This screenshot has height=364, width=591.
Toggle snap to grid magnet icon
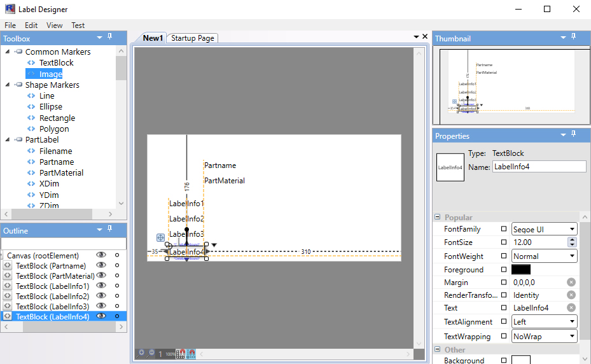[x=181, y=353]
